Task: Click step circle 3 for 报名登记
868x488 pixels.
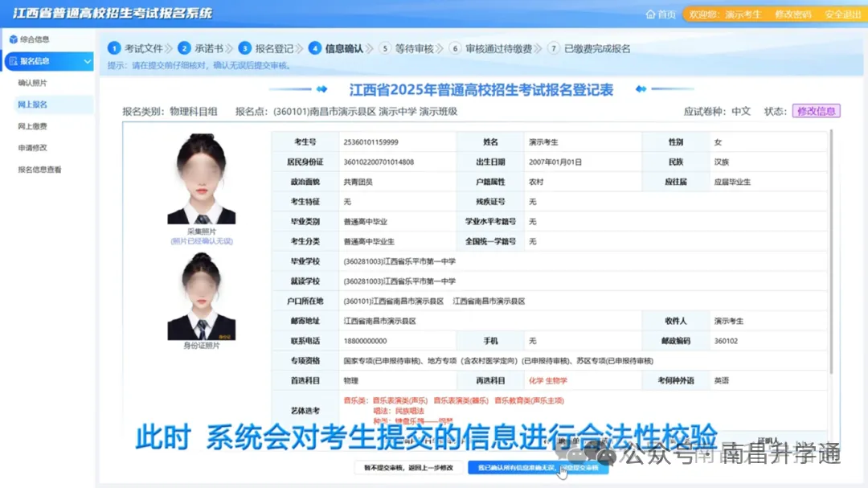Action: [x=244, y=48]
